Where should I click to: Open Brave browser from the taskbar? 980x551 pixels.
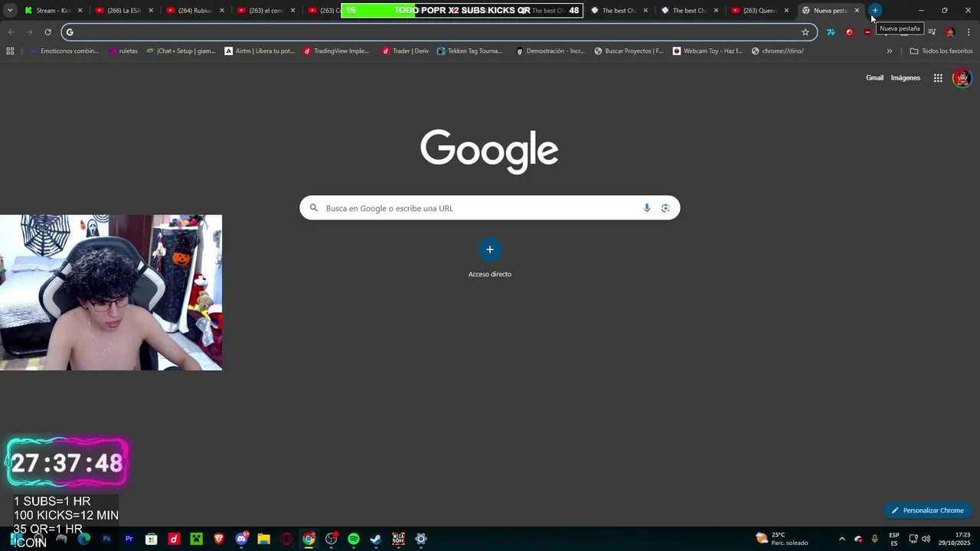219,539
